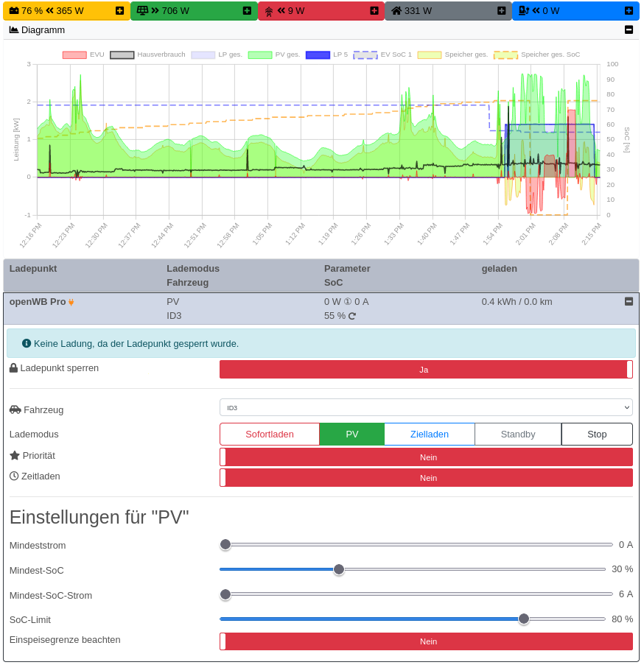Toggle the Zeitladen switch
This screenshot has height=665, width=644.
(x=426, y=478)
